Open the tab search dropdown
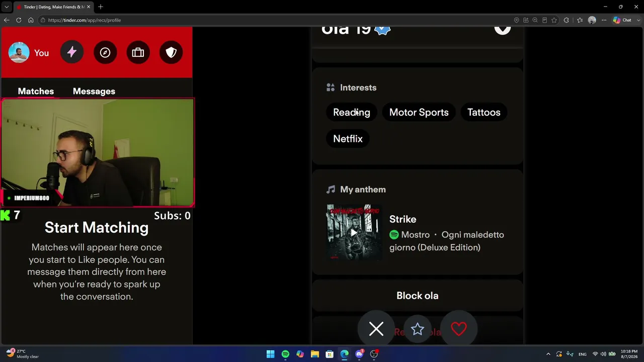This screenshot has height=362, width=644. click(7, 7)
